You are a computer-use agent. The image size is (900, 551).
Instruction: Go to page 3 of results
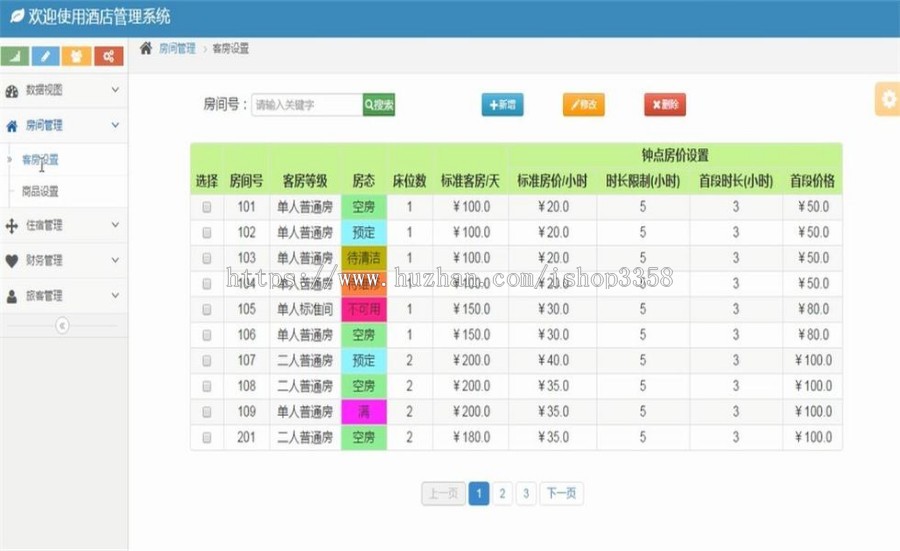(526, 494)
